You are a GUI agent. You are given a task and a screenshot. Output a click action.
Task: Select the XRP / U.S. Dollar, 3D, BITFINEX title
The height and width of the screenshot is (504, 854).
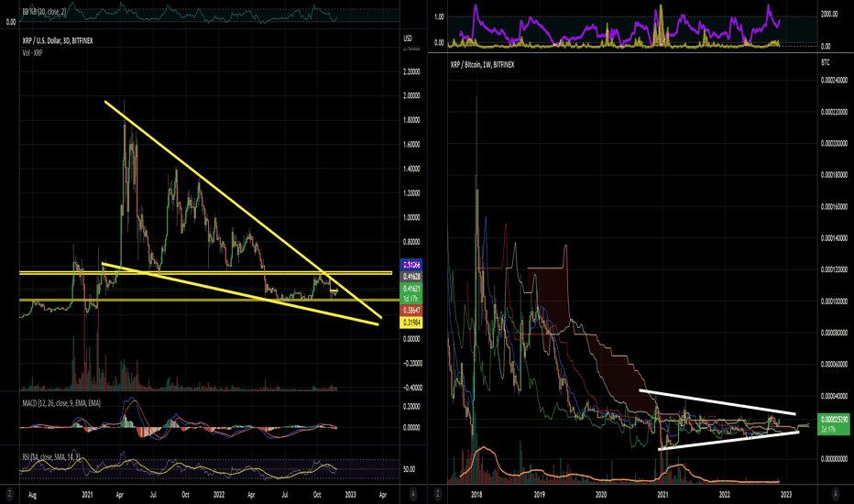(58, 41)
